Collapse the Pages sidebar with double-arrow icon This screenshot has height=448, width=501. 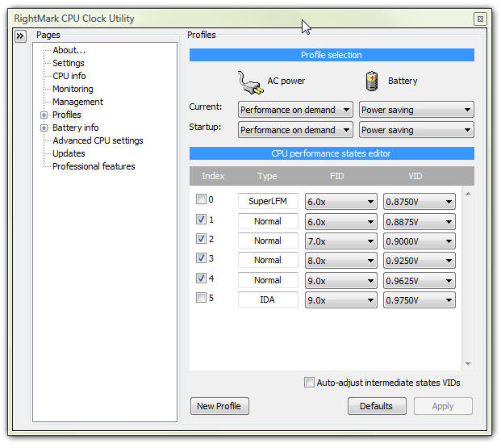tap(20, 36)
